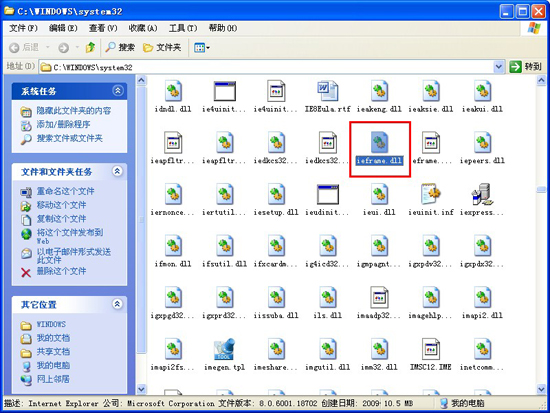Open the 编辑(E) menu
The image size is (550, 413).
click(63, 28)
